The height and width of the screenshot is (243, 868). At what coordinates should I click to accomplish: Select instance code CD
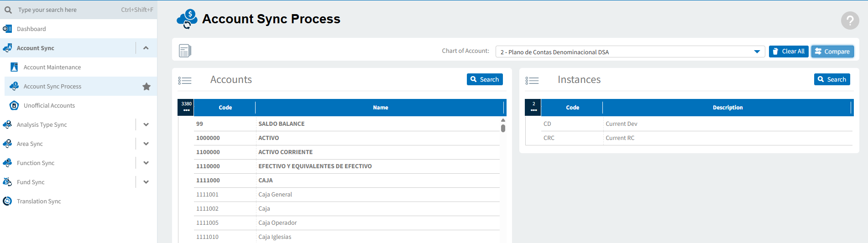tap(547, 124)
